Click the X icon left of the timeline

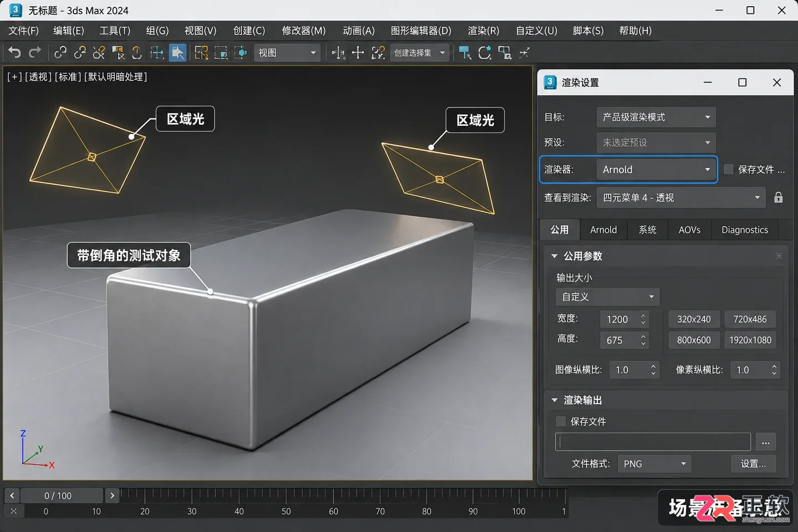[x=14, y=511]
